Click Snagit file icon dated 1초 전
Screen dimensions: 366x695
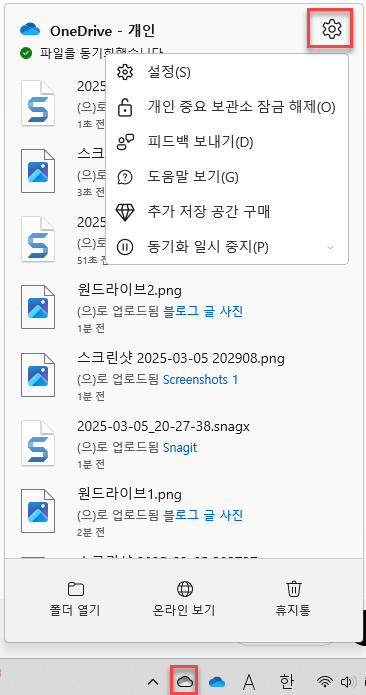[38, 102]
